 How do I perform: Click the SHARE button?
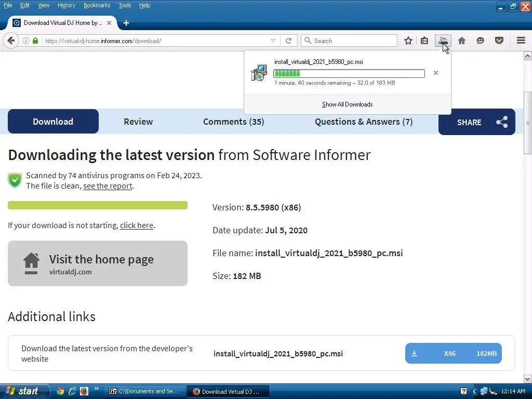[x=477, y=122]
